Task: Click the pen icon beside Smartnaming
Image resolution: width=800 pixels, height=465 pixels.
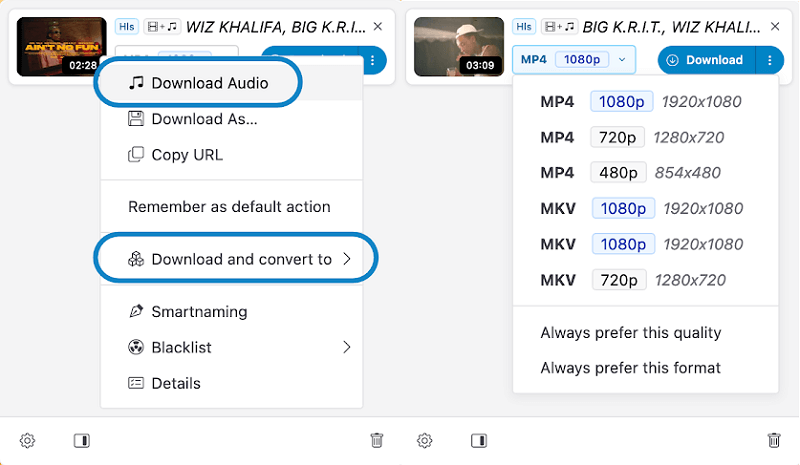Action: (x=136, y=311)
